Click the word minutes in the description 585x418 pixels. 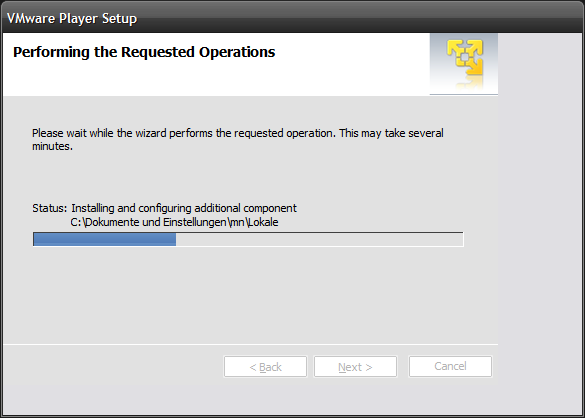coord(52,146)
